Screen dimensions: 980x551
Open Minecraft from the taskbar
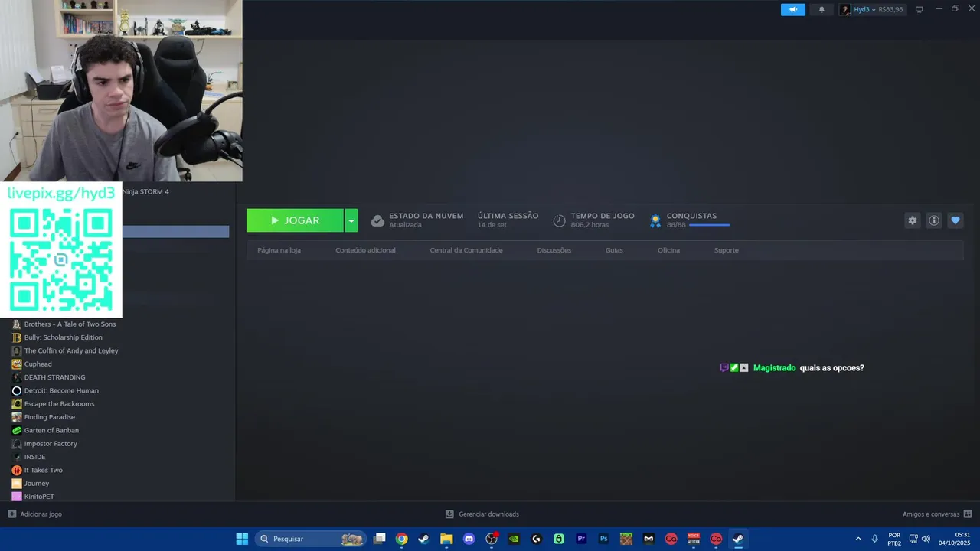tap(626, 539)
